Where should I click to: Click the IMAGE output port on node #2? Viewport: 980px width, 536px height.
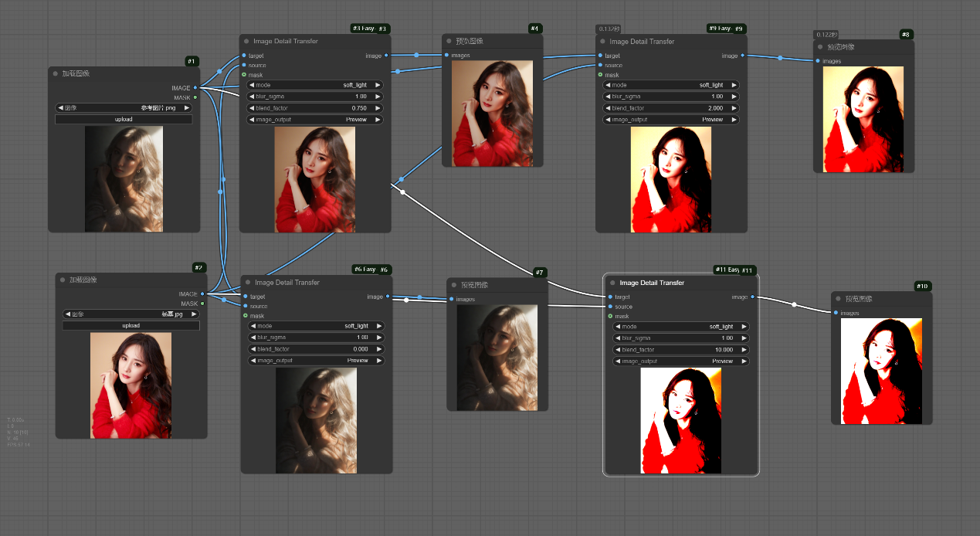point(202,294)
